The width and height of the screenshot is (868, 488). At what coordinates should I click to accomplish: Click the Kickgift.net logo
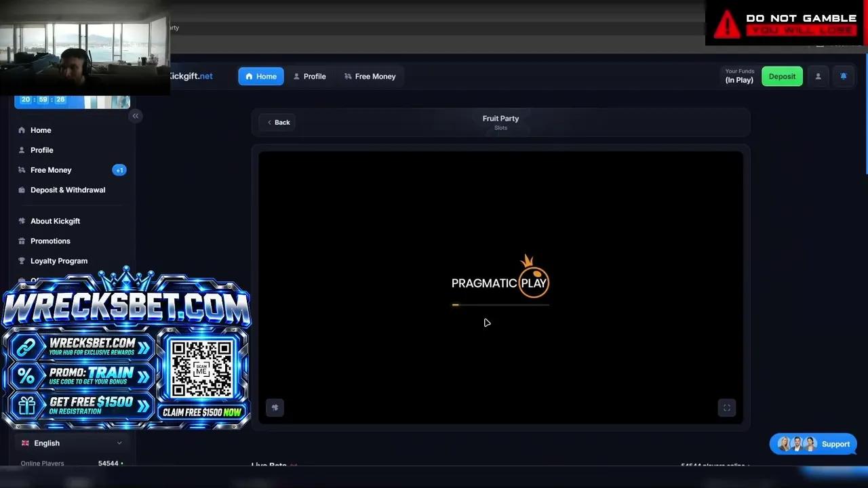tap(191, 76)
